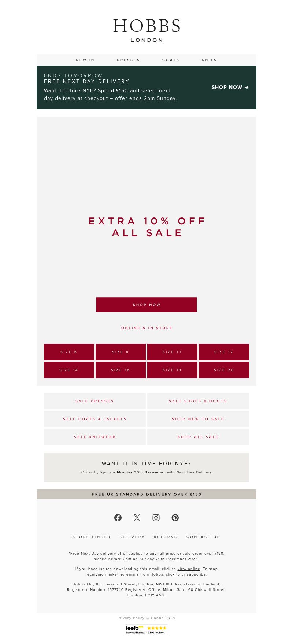
Task: Visit the Instagram icon link
Action: 156,518
